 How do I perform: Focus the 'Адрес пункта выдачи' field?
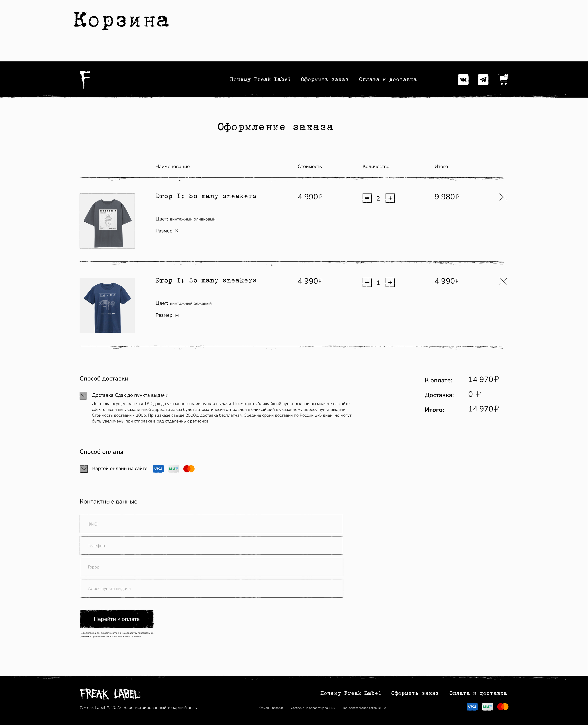(211, 588)
